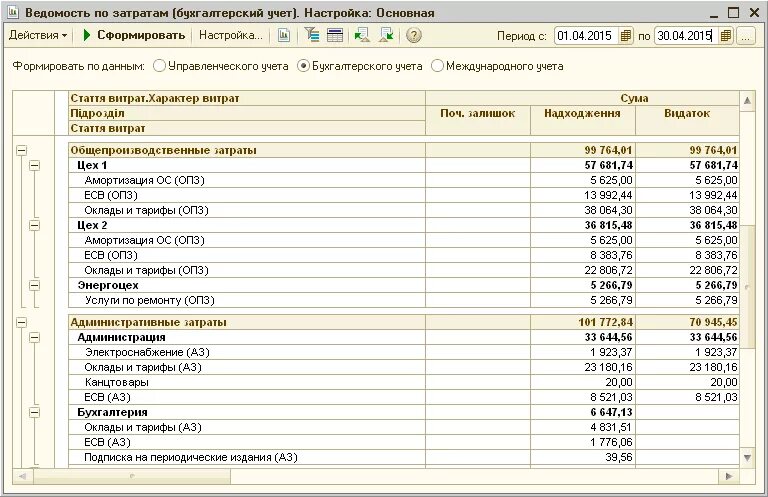Select Электроснабжение (АЗ) row

247,352
